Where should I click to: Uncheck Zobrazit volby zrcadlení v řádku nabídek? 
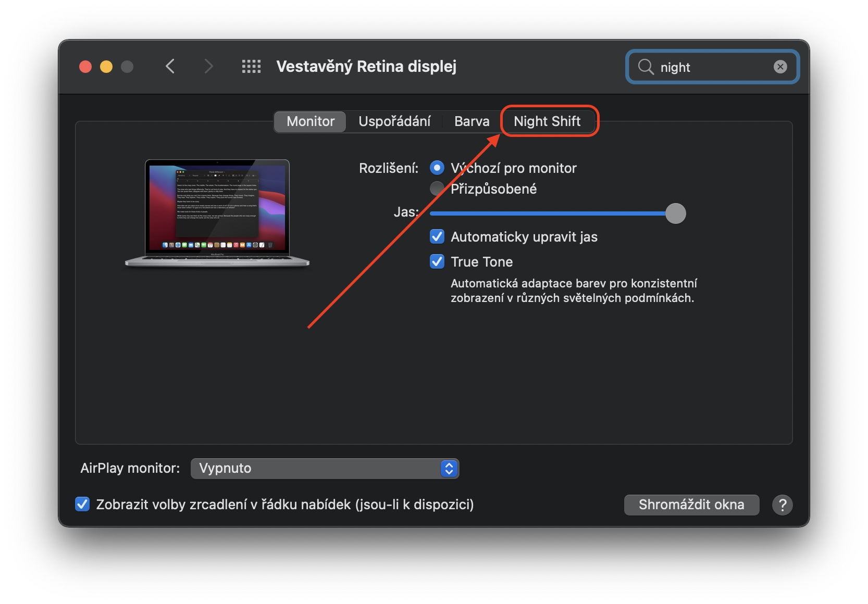point(82,504)
